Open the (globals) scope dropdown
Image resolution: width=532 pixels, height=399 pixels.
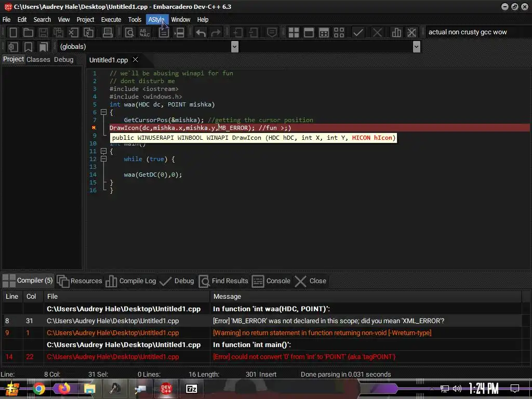(x=234, y=46)
